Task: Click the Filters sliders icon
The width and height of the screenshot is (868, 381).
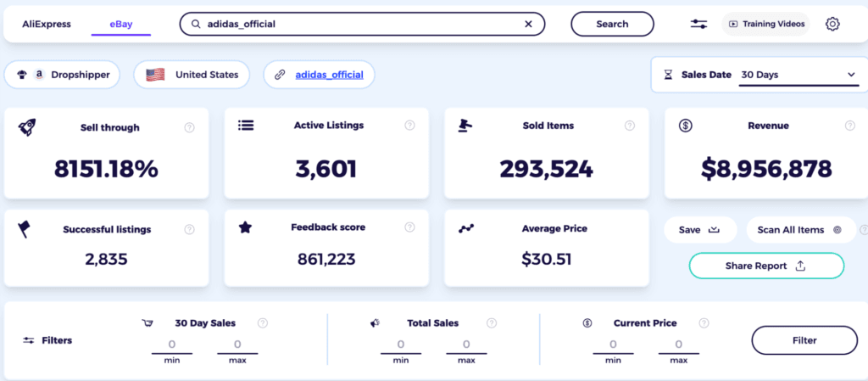Action: tap(29, 340)
